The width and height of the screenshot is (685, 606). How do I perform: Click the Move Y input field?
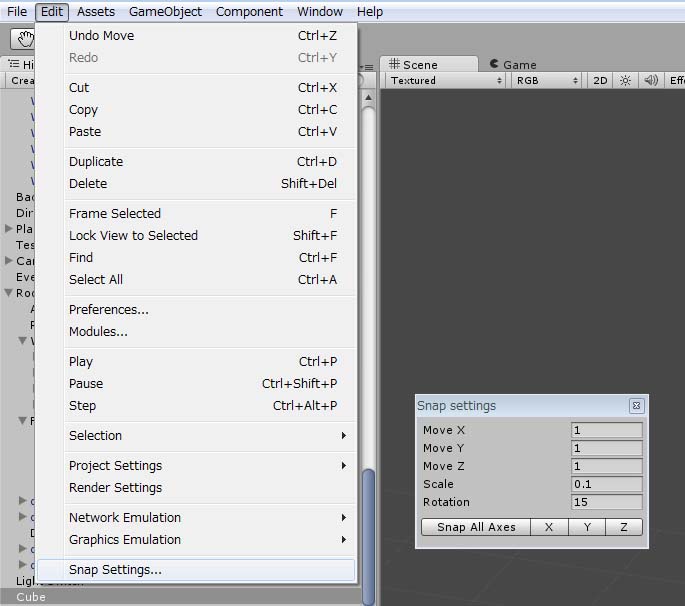click(x=606, y=448)
